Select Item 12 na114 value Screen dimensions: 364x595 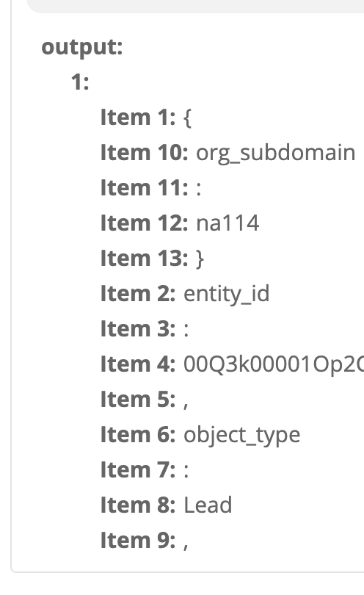coord(227,223)
